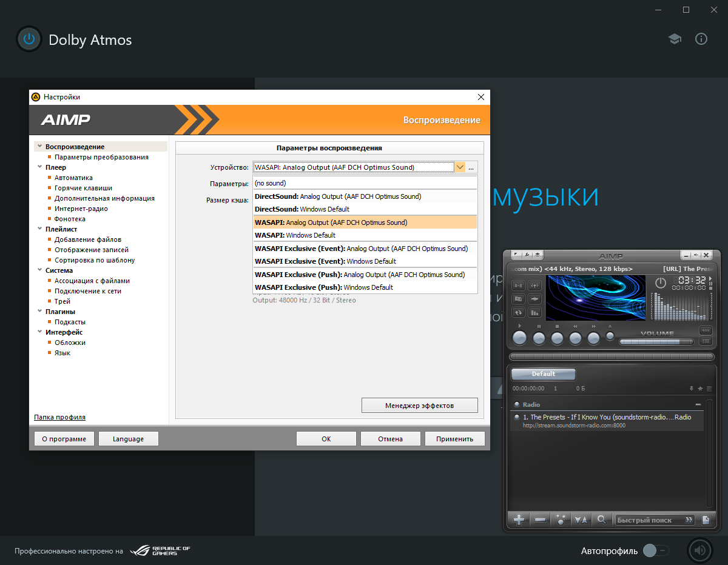Select WASAPI: Windows Default option
This screenshot has height=565, width=728.
pyautogui.click(x=365, y=235)
